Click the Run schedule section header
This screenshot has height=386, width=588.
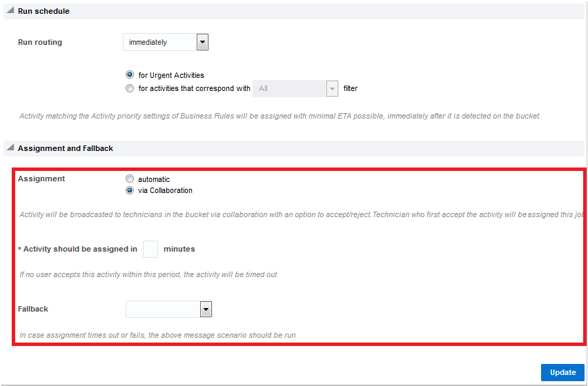43,11
